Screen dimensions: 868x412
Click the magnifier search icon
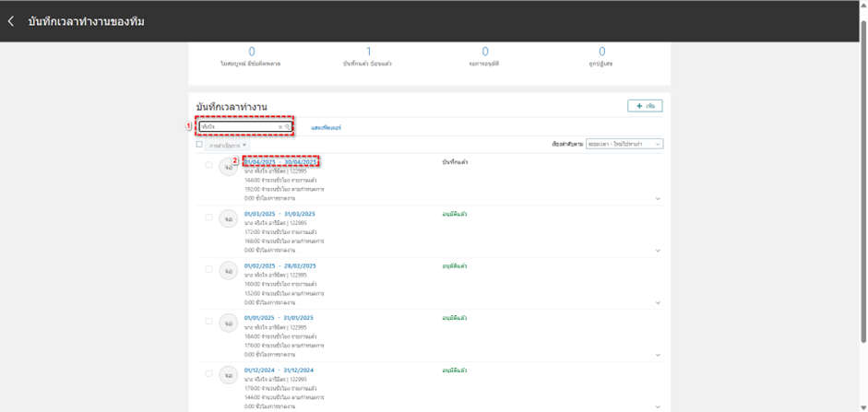click(288, 127)
